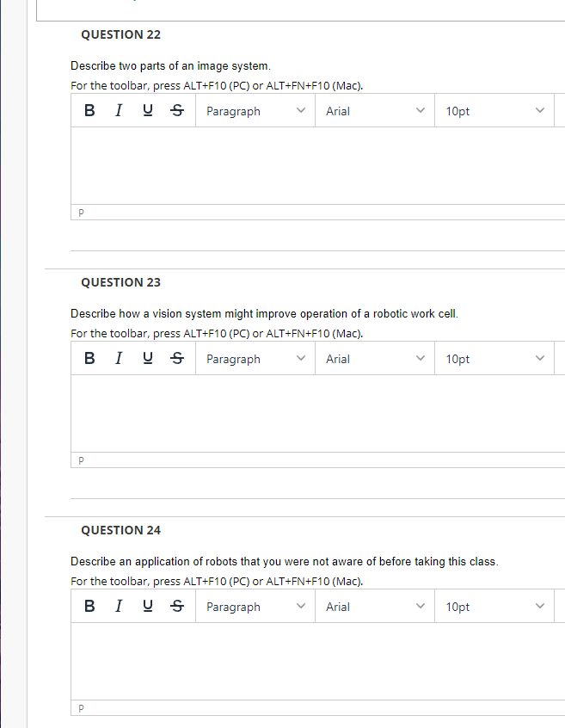This screenshot has height=728, width=565.
Task: Click inside the Question 23 answer text area
Action: click(x=317, y=414)
